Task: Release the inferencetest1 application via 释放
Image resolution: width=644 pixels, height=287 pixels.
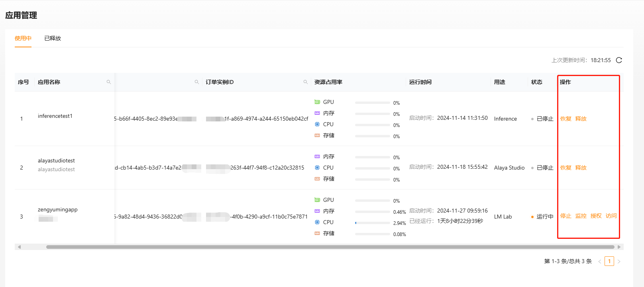Action: pyautogui.click(x=581, y=119)
